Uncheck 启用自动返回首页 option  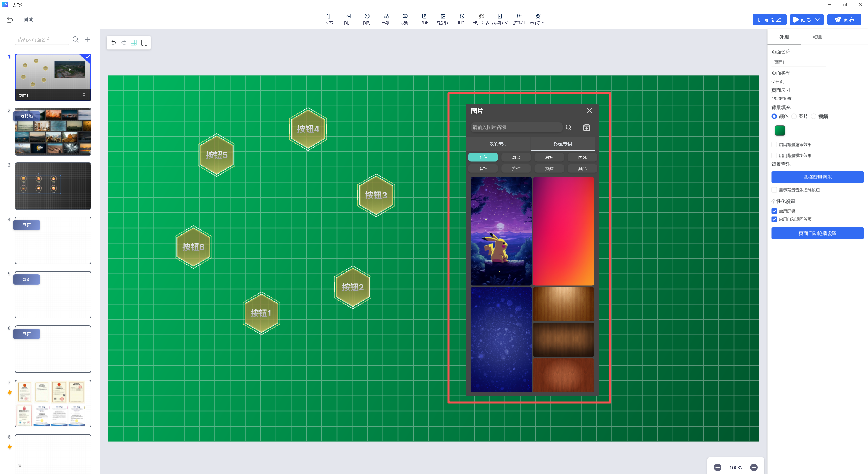[x=774, y=219]
